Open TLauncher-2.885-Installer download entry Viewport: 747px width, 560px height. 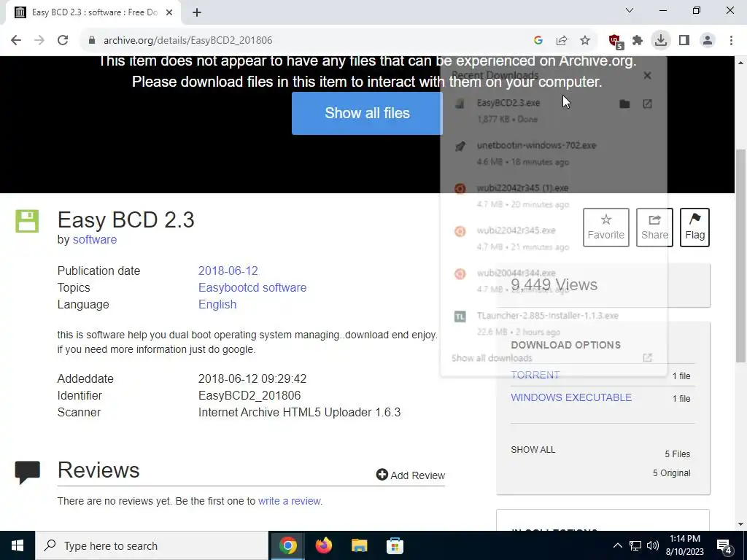click(x=553, y=323)
